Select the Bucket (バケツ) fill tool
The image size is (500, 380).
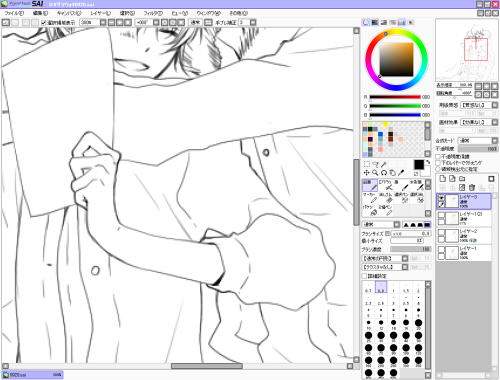[x=370, y=210]
